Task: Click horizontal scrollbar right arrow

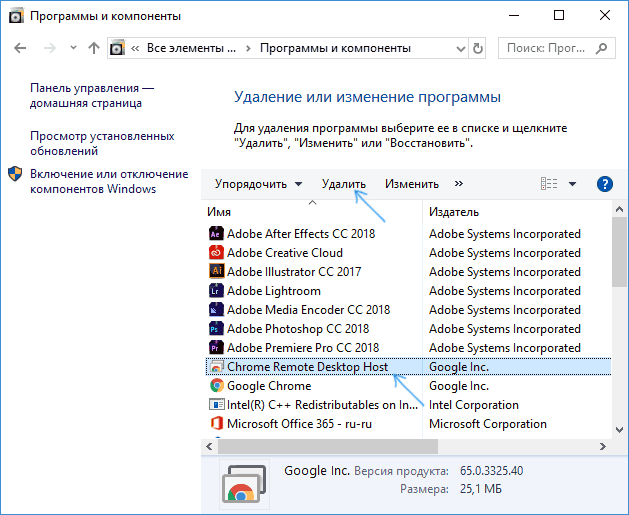Action: [603, 446]
